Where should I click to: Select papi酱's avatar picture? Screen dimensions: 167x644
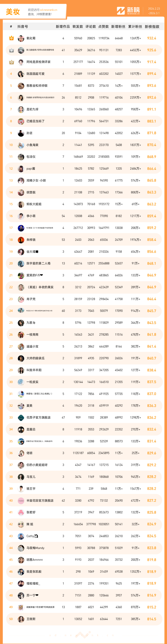pyautogui.click(x=21, y=169)
